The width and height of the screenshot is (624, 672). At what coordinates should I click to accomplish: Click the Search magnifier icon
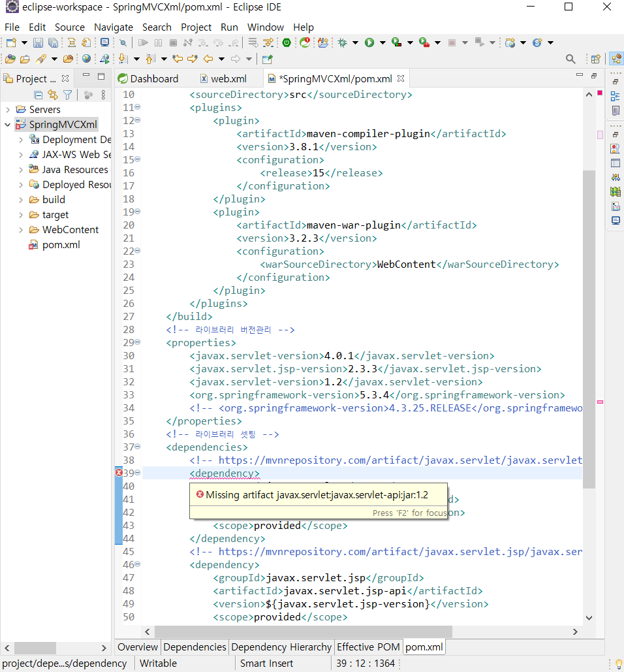(x=570, y=59)
